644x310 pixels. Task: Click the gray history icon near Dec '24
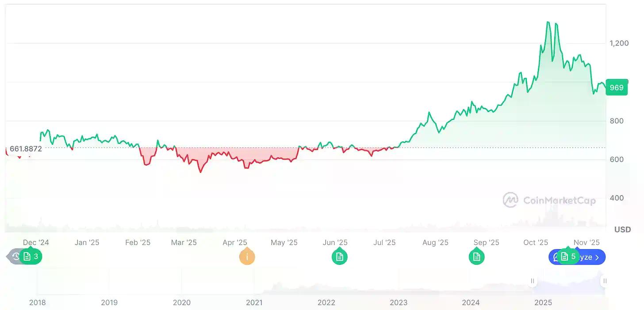click(x=15, y=256)
